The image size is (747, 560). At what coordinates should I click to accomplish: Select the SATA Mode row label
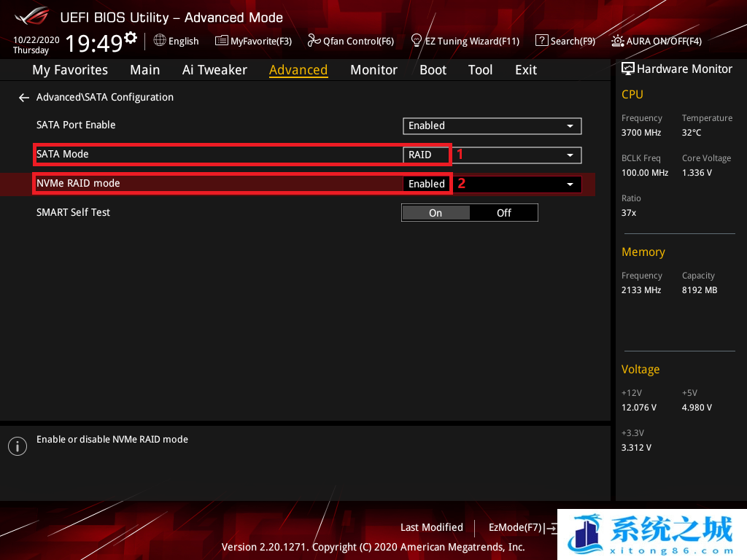(x=63, y=154)
